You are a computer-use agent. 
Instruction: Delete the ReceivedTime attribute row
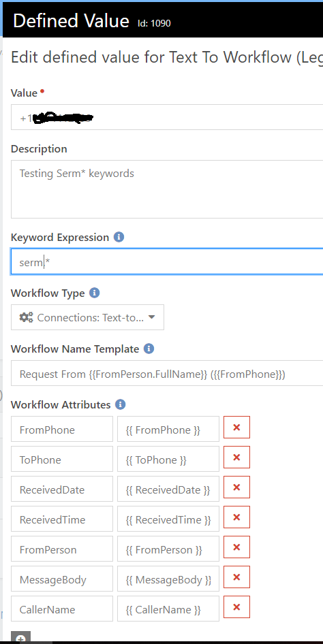(x=236, y=517)
